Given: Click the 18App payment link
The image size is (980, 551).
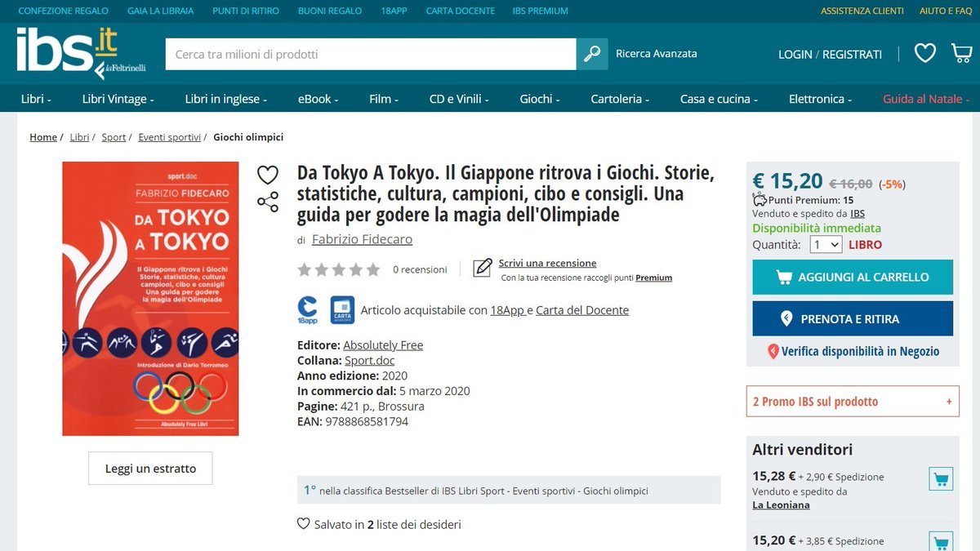Looking at the screenshot, I should pyautogui.click(x=507, y=310).
